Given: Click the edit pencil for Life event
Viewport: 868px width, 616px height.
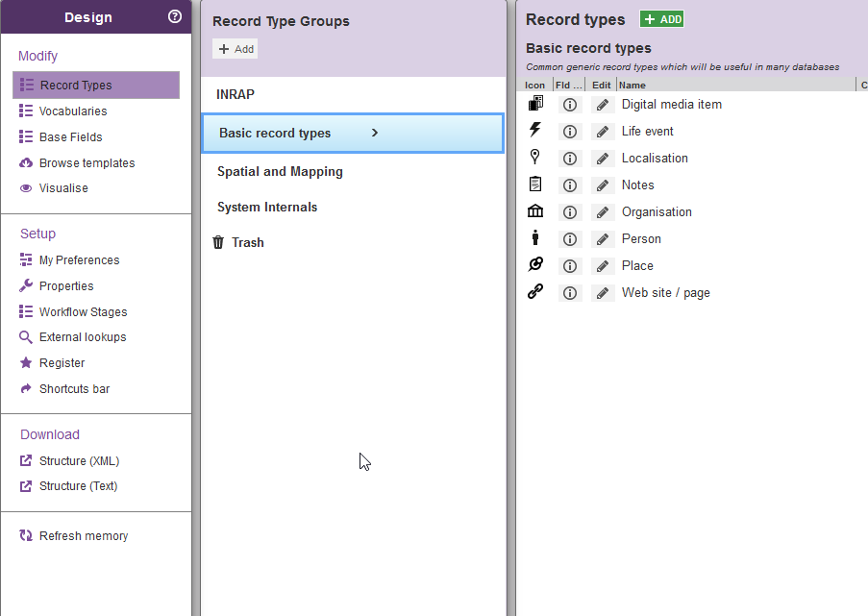Looking at the screenshot, I should (603, 131).
